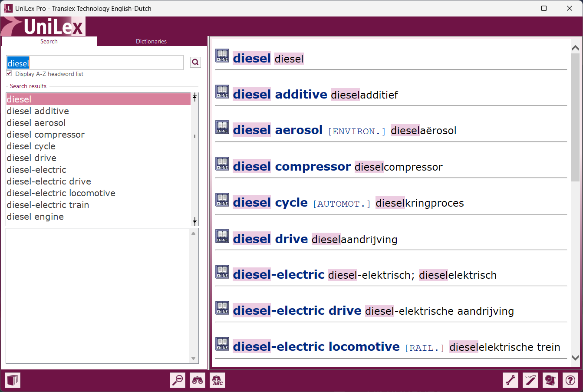Select 'diesel engine' in the search results

click(35, 217)
